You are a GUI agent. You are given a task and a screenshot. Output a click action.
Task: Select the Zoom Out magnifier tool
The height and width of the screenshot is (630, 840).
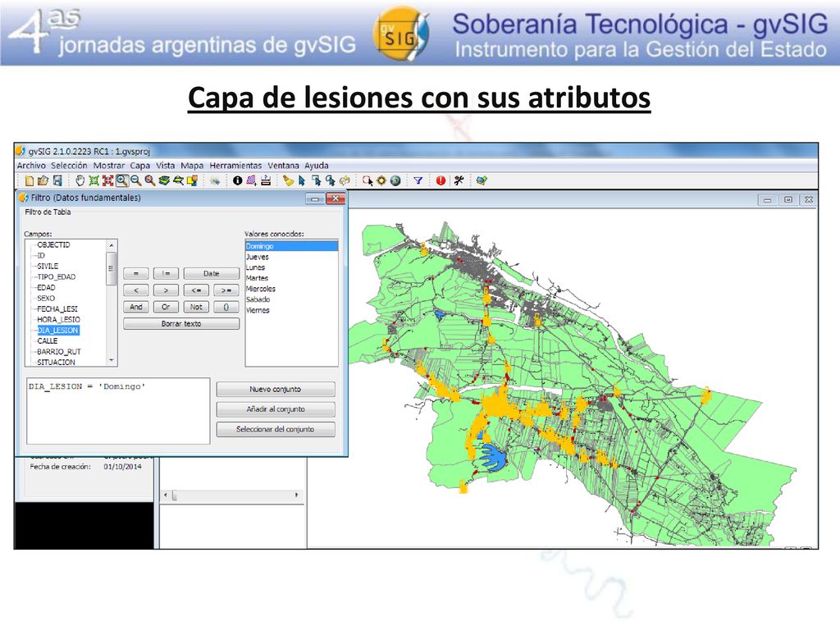coord(136,180)
